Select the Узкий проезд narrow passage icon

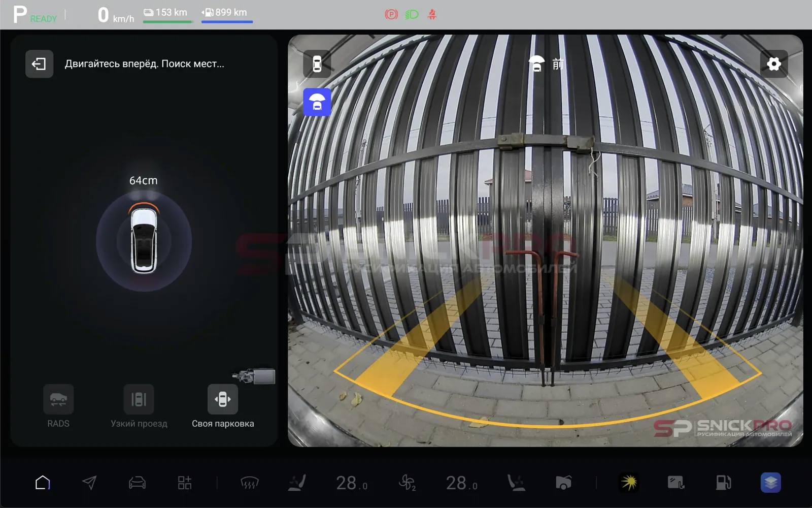tap(139, 399)
